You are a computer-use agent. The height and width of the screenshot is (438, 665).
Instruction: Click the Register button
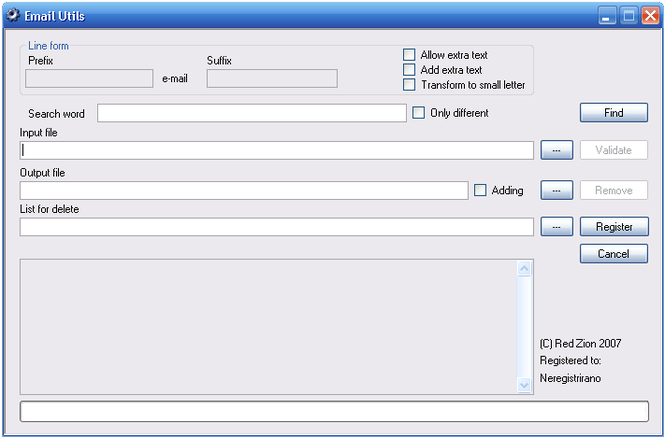(x=614, y=226)
